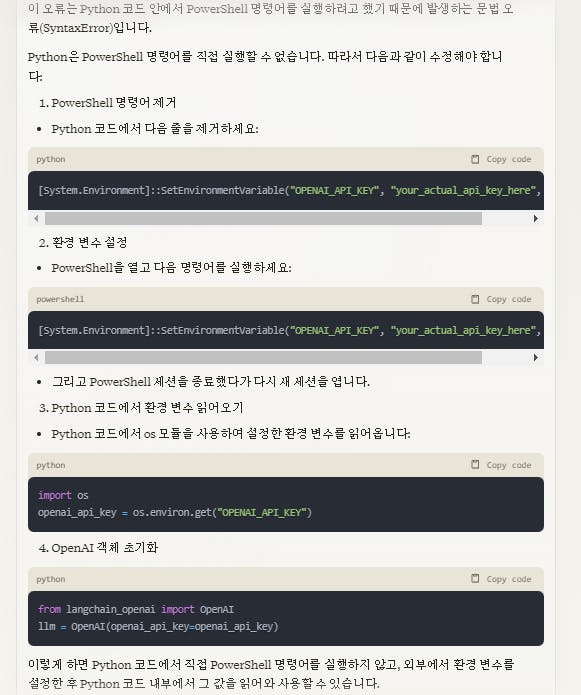Viewport: 581px width, 695px height.
Task: Click horizontal scrollbar thumb under powershell block
Action: pyautogui.click(x=263, y=357)
